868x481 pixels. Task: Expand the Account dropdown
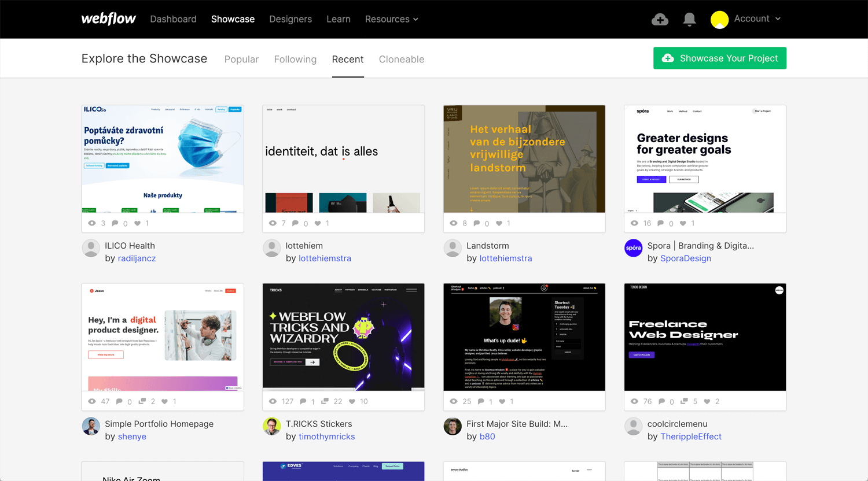pos(757,19)
